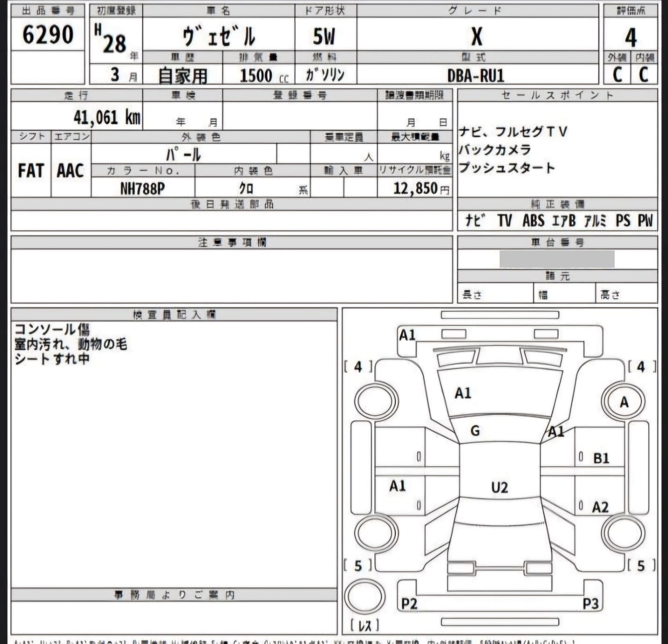Click 注意事項欄 section header
Screen dimensions: 668x644
pyautogui.click(x=232, y=242)
